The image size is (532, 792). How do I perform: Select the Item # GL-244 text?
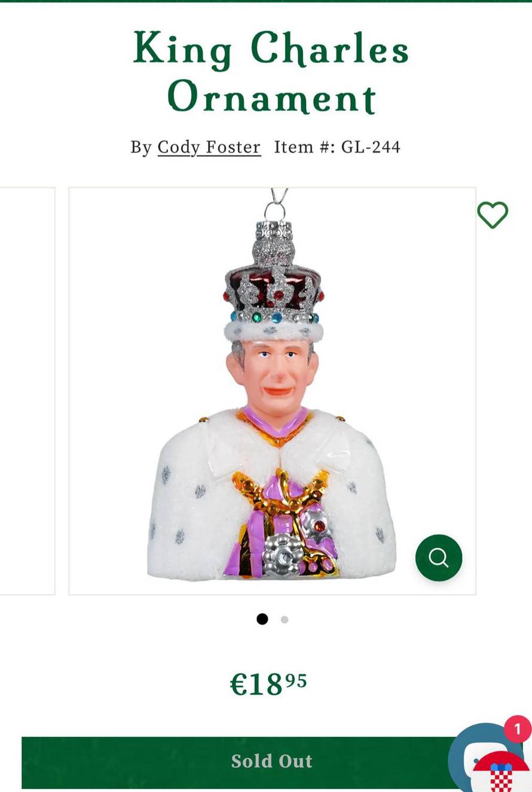pyautogui.click(x=337, y=147)
